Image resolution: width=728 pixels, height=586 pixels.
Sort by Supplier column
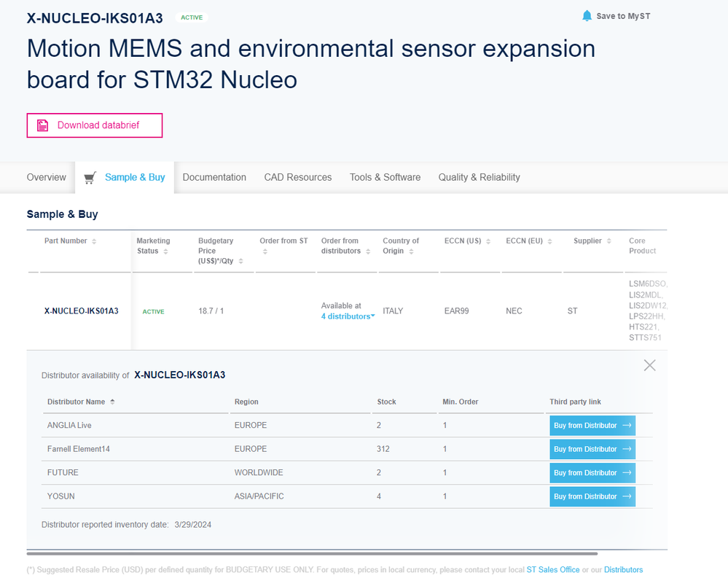click(x=608, y=241)
